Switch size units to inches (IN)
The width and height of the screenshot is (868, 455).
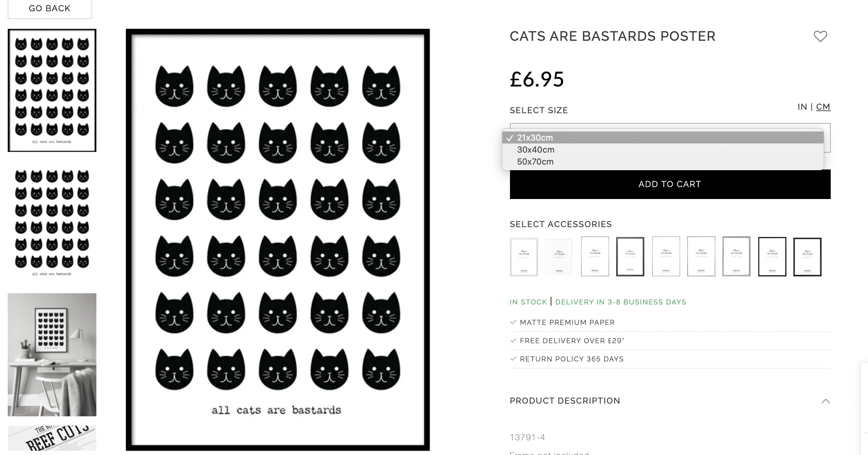(802, 107)
